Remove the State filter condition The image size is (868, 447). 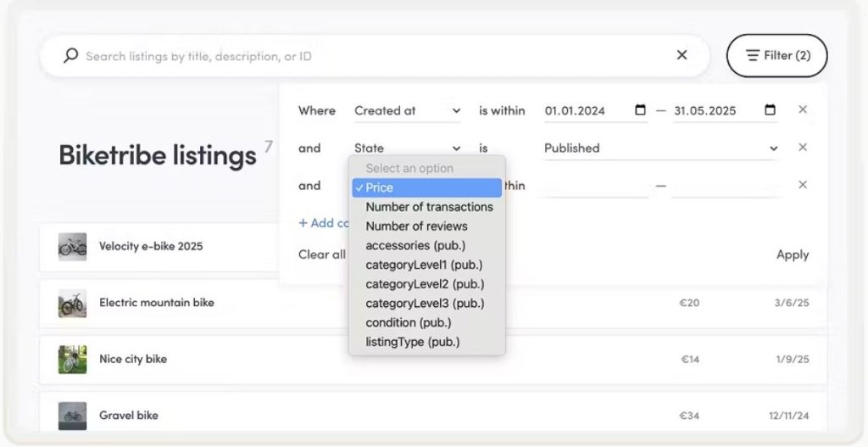(x=803, y=148)
